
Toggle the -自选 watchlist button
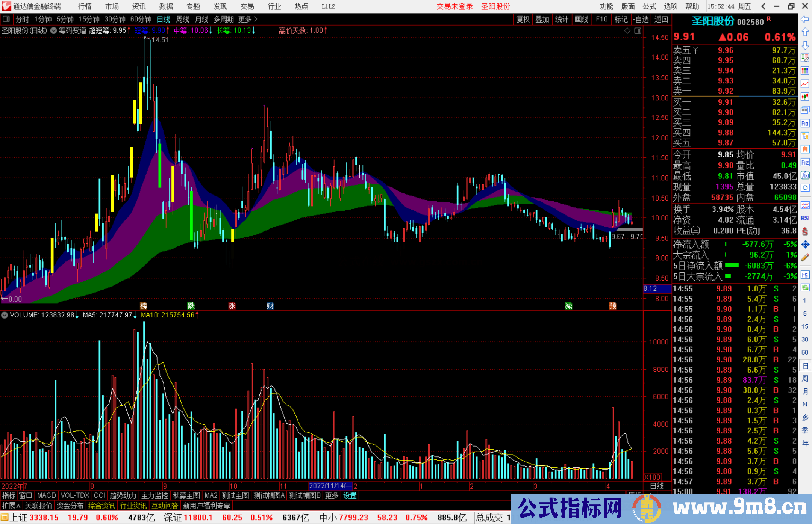[x=641, y=19]
